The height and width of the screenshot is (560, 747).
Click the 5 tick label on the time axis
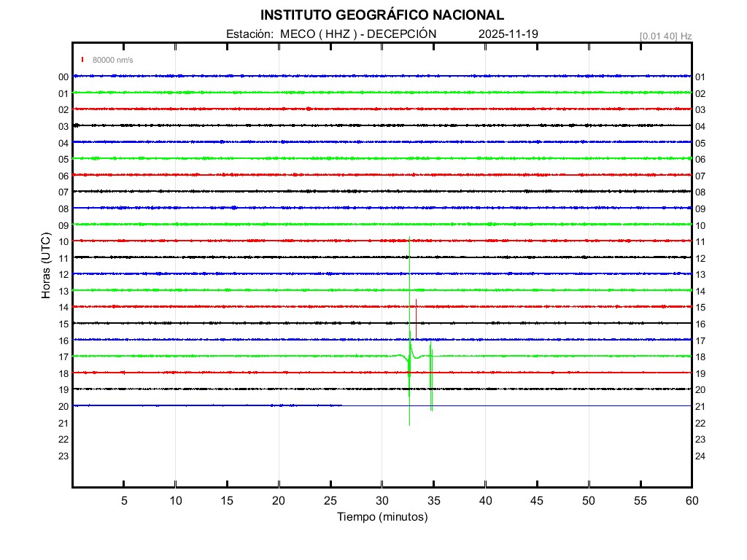tap(124, 500)
